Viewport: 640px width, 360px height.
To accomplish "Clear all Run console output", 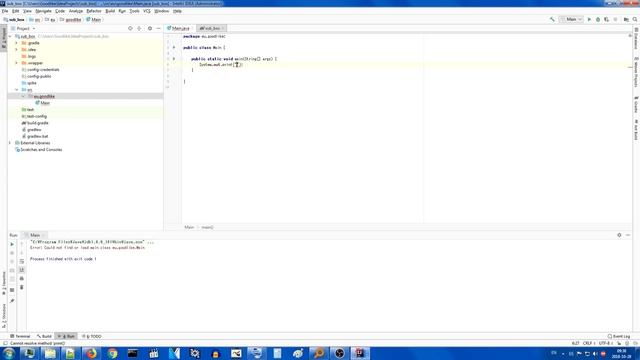I will (x=22, y=287).
